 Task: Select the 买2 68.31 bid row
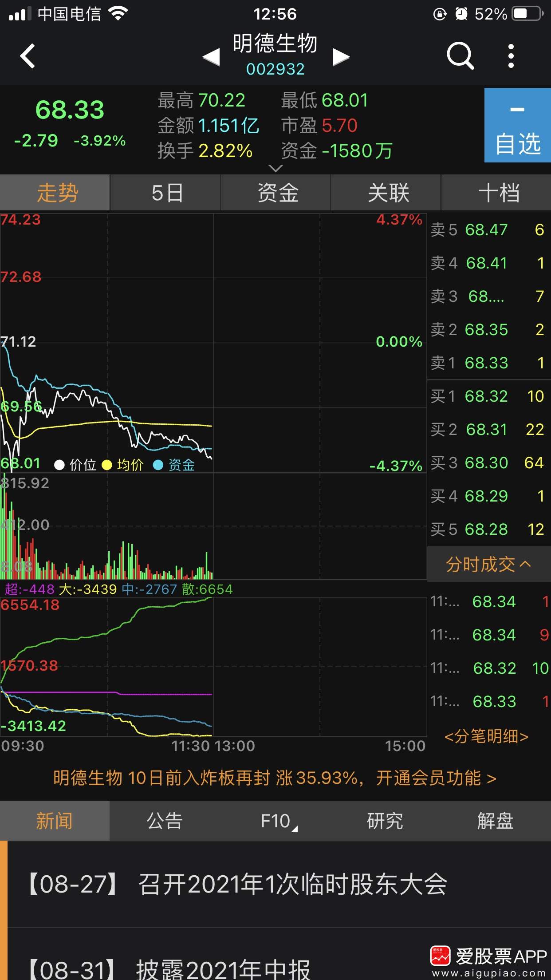coord(489,430)
